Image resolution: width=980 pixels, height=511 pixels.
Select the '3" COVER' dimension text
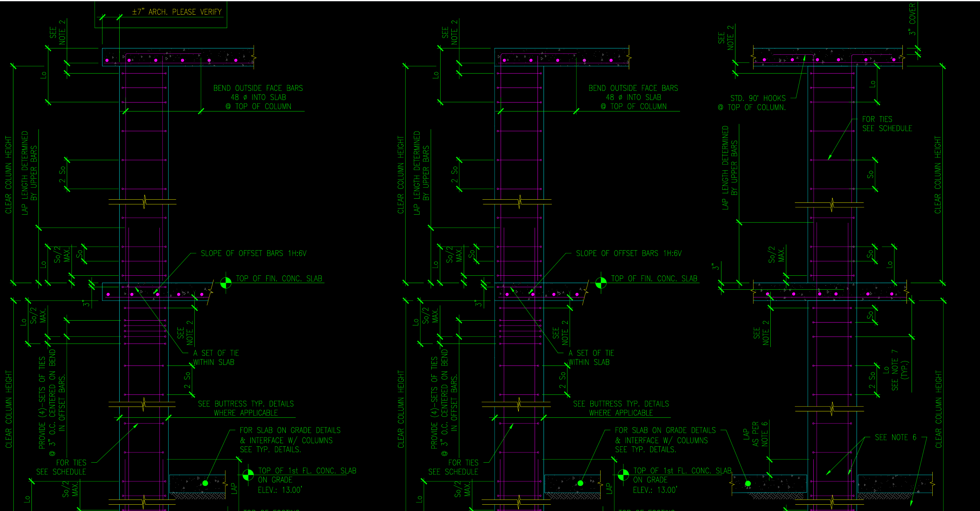912,20
